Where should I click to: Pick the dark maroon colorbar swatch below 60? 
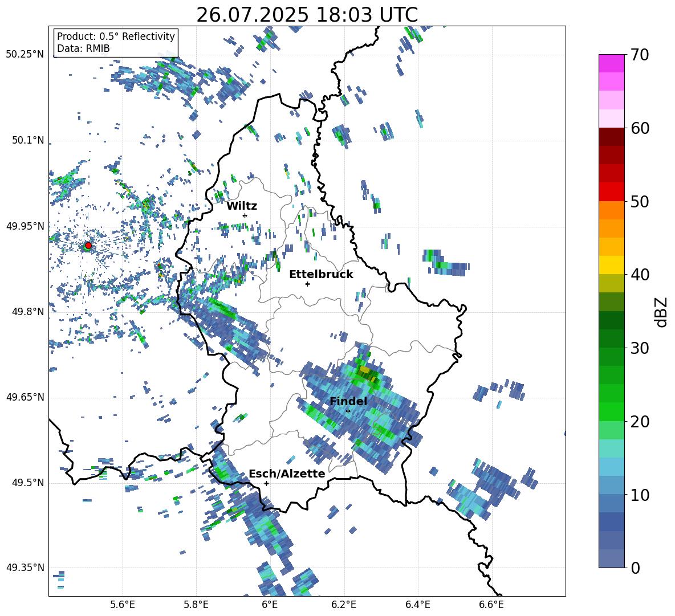pyautogui.click(x=611, y=137)
